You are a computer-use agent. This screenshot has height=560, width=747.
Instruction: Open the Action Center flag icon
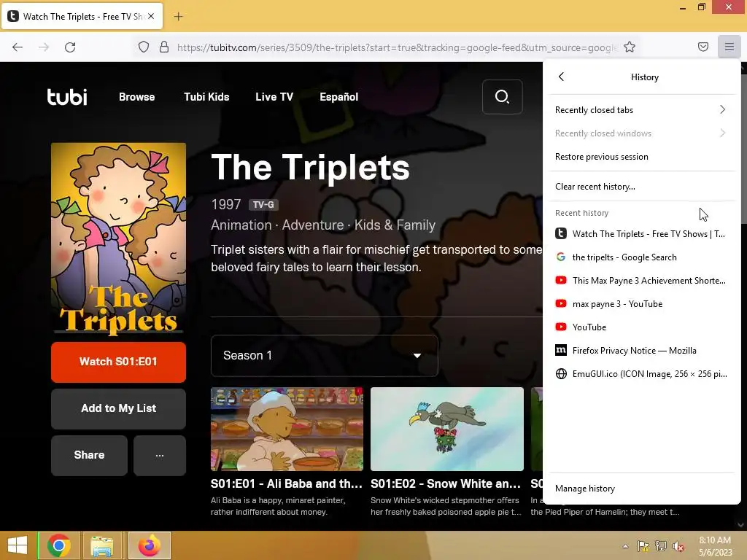tap(643, 546)
